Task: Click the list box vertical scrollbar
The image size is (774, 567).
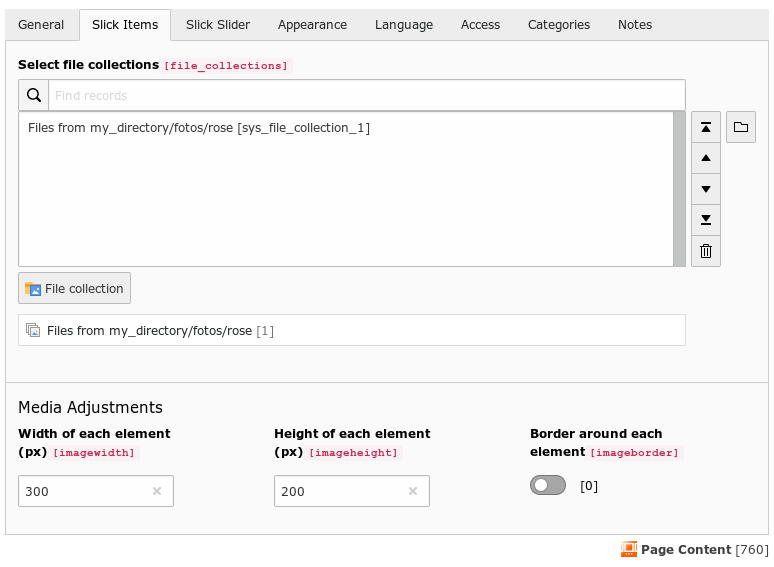Action: (679, 189)
